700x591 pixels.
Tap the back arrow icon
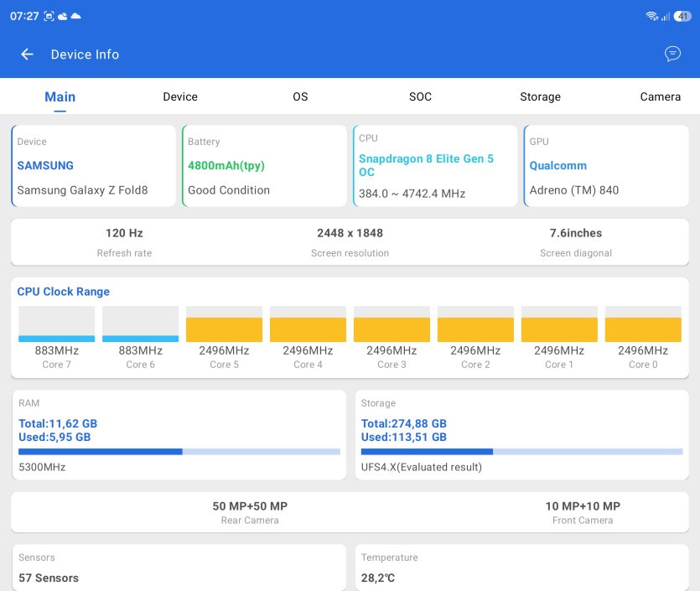pos(27,54)
